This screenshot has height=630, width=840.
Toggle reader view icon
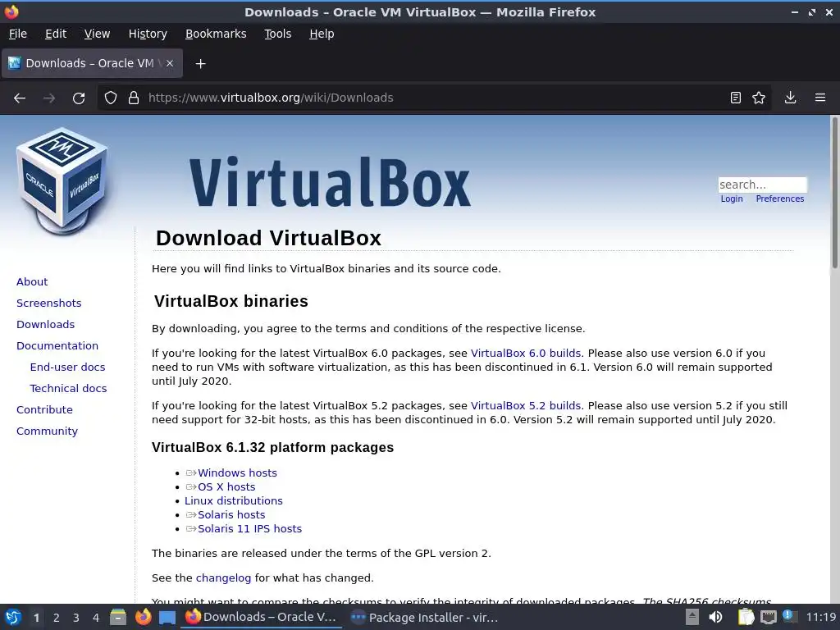(736, 98)
